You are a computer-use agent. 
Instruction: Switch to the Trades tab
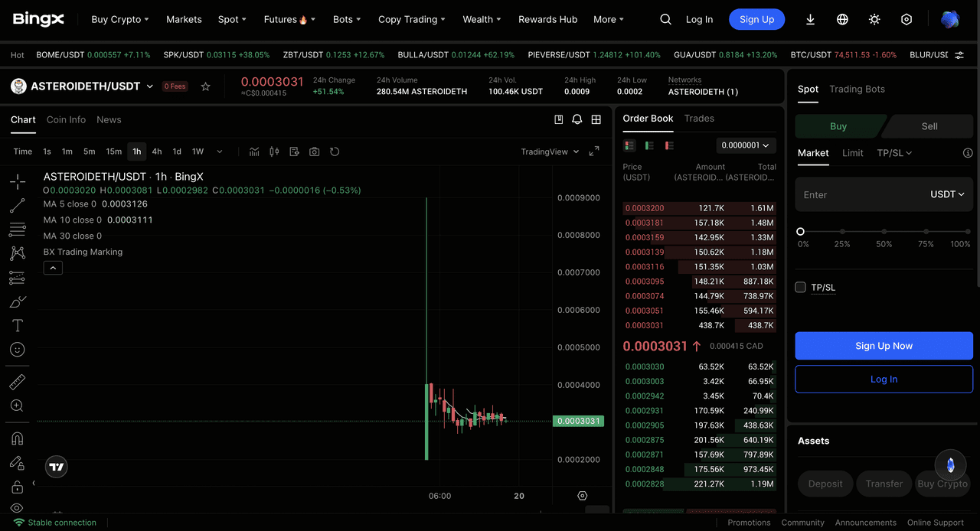[x=698, y=119]
